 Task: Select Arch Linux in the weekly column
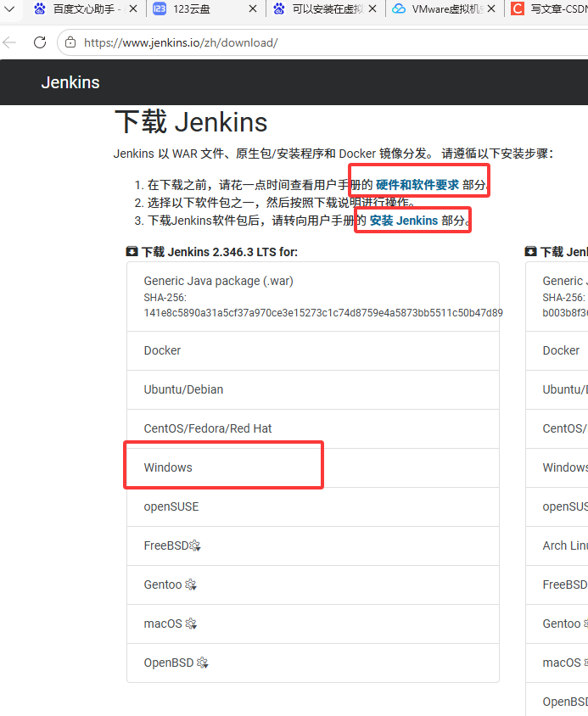click(x=557, y=545)
